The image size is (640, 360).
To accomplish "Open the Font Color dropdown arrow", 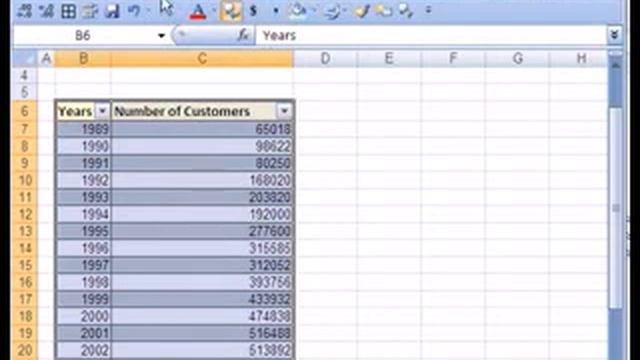I will 213,11.
